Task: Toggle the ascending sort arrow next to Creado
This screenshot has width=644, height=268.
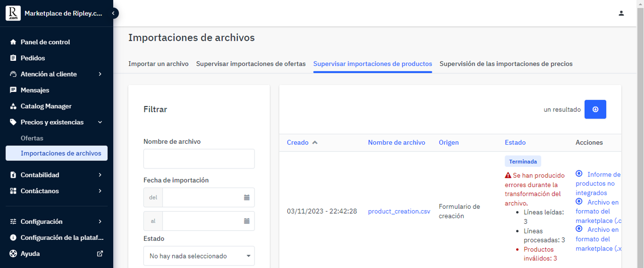Action: (315, 143)
